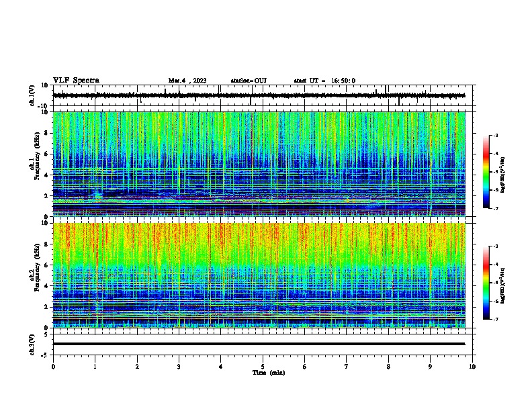Click the "10" minute tick label on time axis
This screenshot has width=532, height=411.
[x=472, y=367]
